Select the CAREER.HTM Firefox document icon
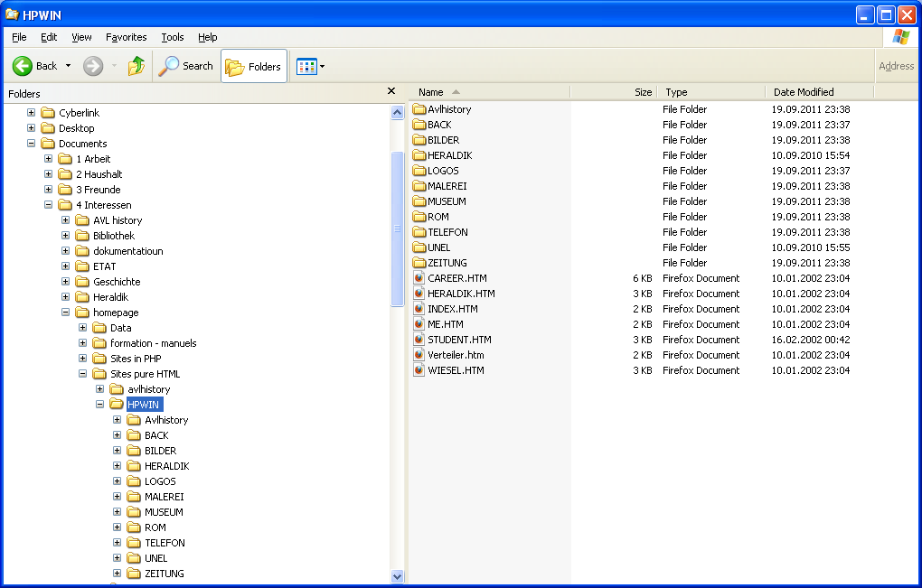922x588 pixels. click(x=419, y=278)
